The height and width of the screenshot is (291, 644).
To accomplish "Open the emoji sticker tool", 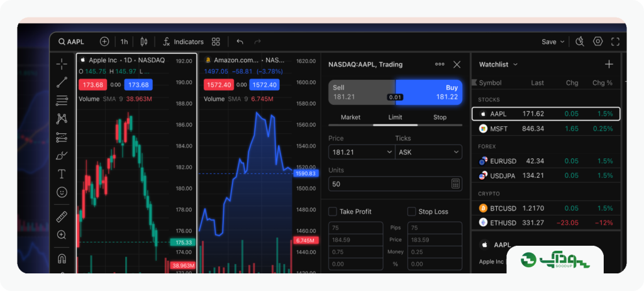I will (62, 192).
